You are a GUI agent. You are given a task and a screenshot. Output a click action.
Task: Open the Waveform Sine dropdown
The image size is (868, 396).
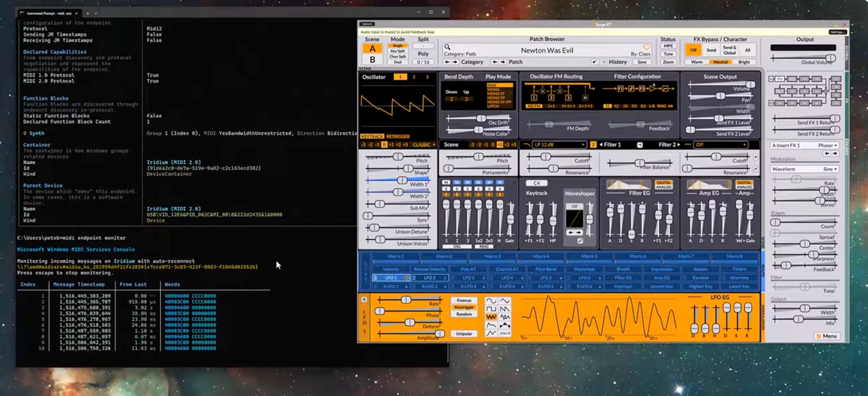[x=804, y=169]
